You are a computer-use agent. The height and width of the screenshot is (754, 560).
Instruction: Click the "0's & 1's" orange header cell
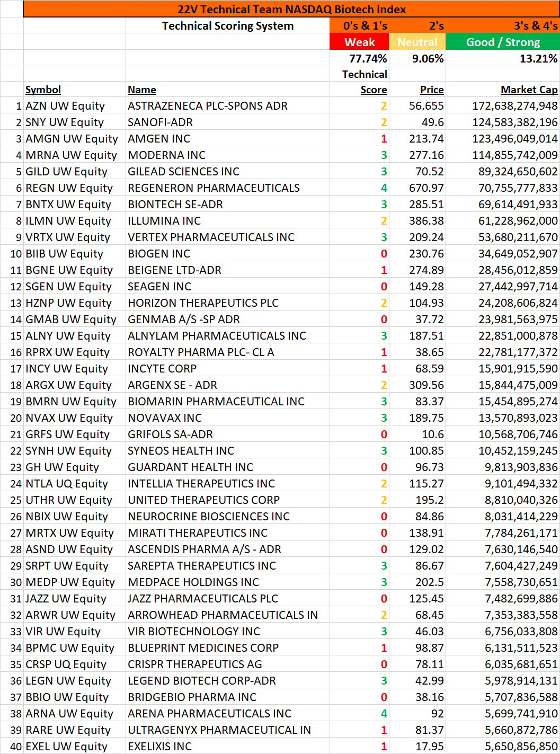coord(359,25)
